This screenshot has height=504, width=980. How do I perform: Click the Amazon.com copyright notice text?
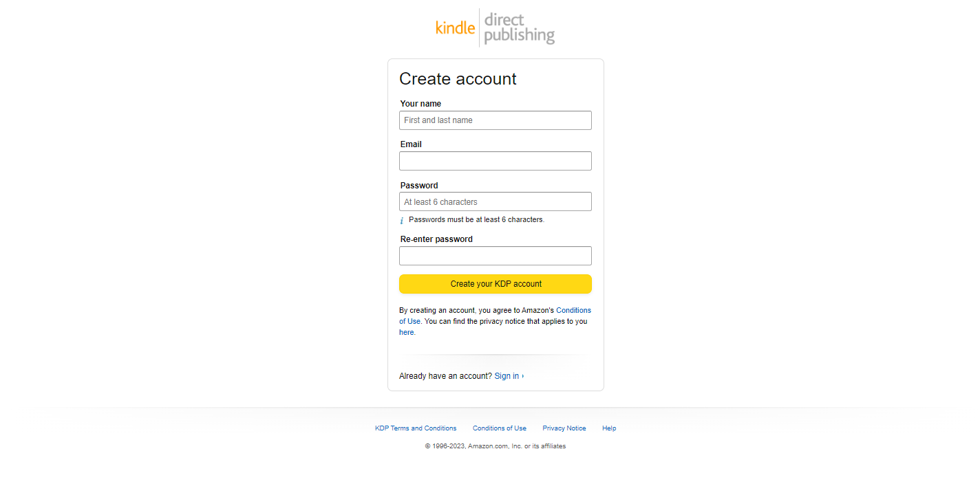click(496, 446)
